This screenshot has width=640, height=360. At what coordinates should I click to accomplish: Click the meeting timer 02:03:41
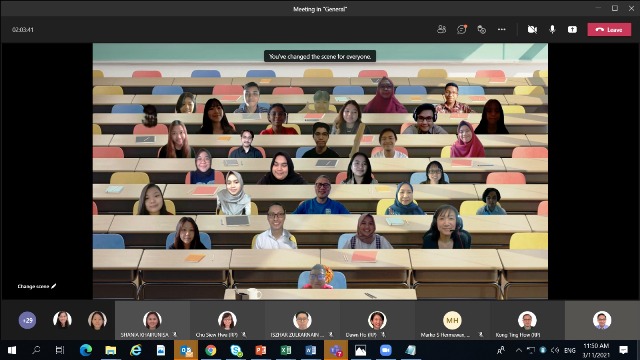(23, 30)
